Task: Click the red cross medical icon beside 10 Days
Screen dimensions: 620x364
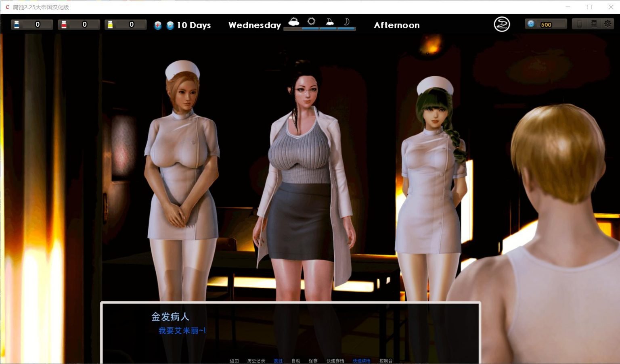Action: click(157, 24)
